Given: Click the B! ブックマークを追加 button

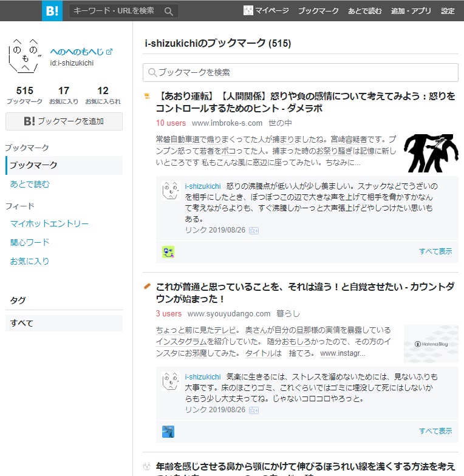Looking at the screenshot, I should pyautogui.click(x=64, y=121).
